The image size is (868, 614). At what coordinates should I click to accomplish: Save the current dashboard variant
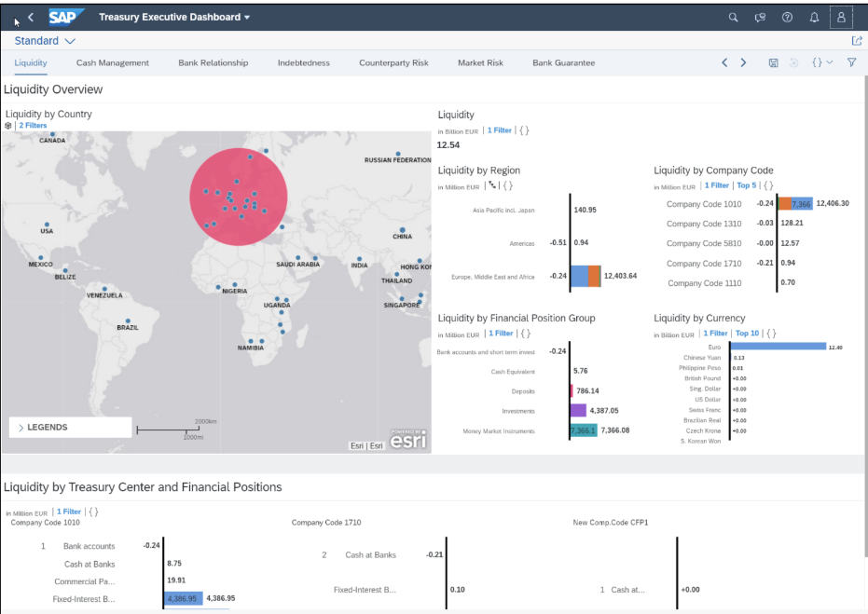(x=774, y=62)
